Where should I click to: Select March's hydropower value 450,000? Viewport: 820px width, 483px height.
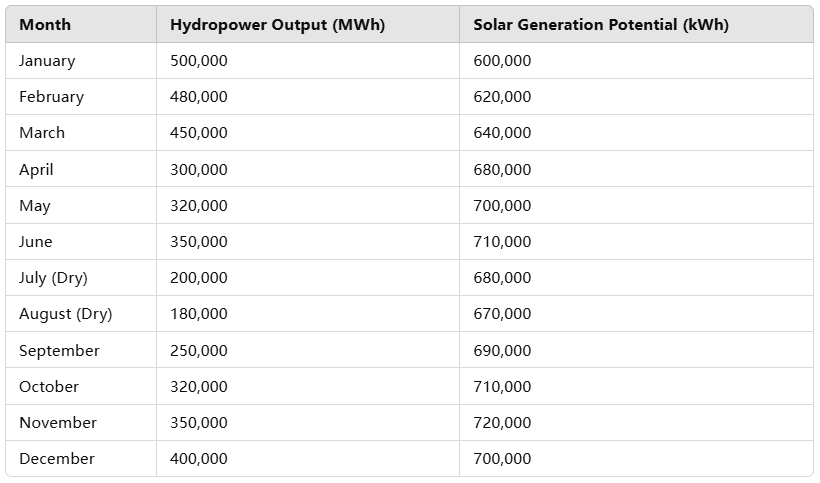pos(199,133)
